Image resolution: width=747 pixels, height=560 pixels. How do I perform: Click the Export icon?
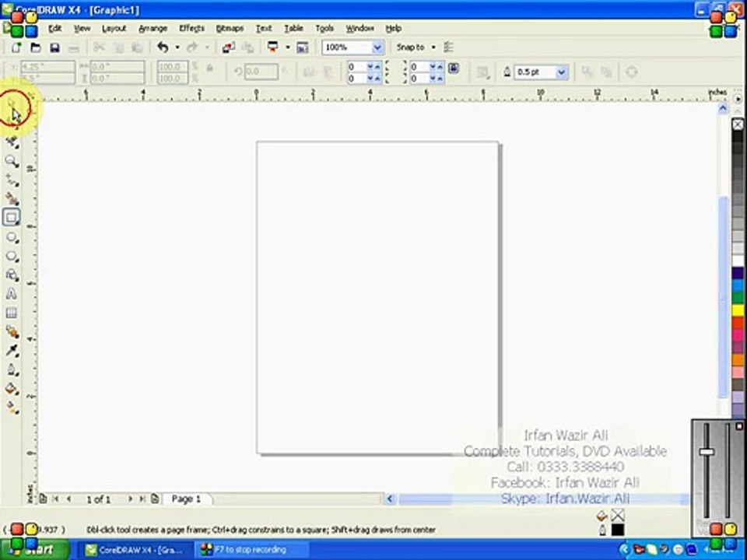(x=247, y=47)
